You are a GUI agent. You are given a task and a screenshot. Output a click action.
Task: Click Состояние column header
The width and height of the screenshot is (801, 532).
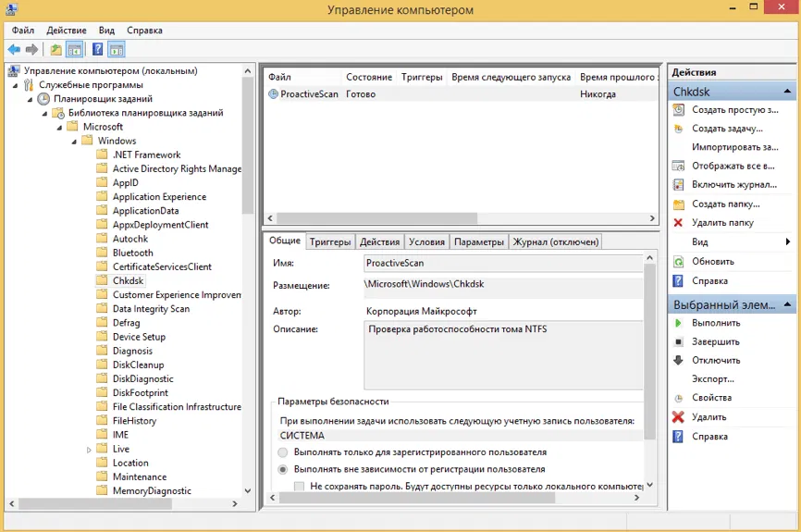[x=369, y=77]
